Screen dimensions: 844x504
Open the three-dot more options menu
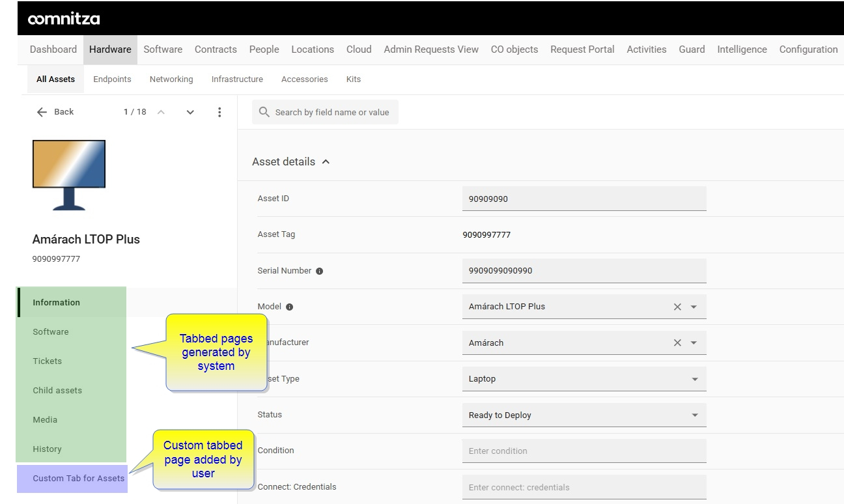point(219,112)
